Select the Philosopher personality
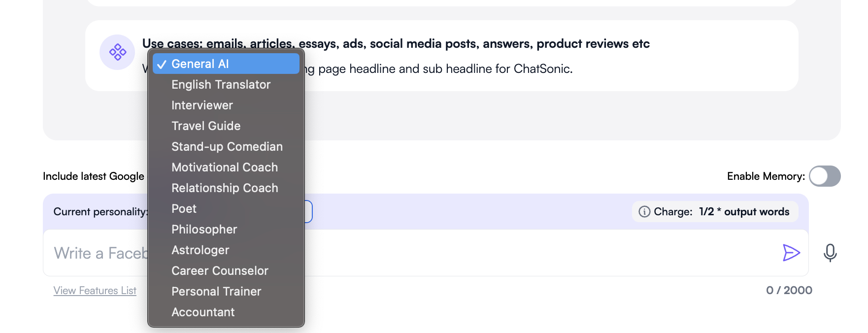Screen dimensions: 868x333 204,229
